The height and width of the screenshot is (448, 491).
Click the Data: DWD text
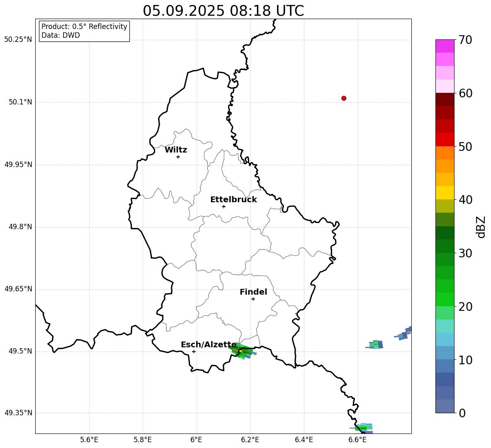[x=61, y=35]
